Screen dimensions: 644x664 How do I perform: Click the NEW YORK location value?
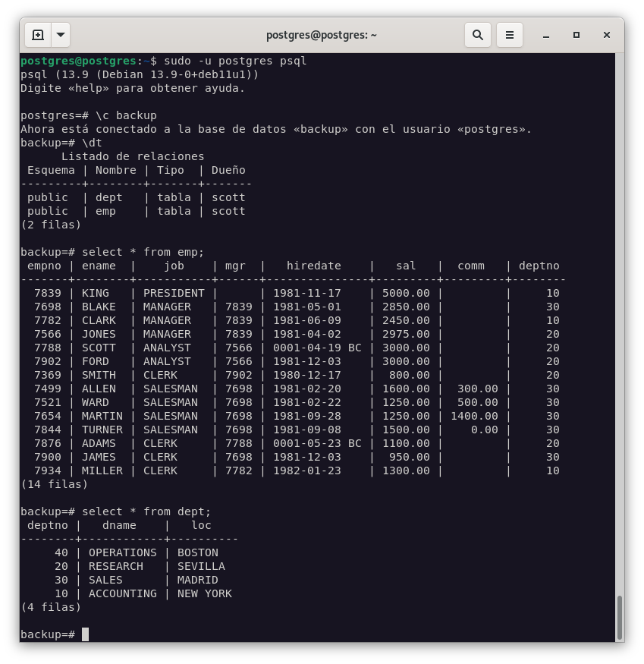point(204,593)
